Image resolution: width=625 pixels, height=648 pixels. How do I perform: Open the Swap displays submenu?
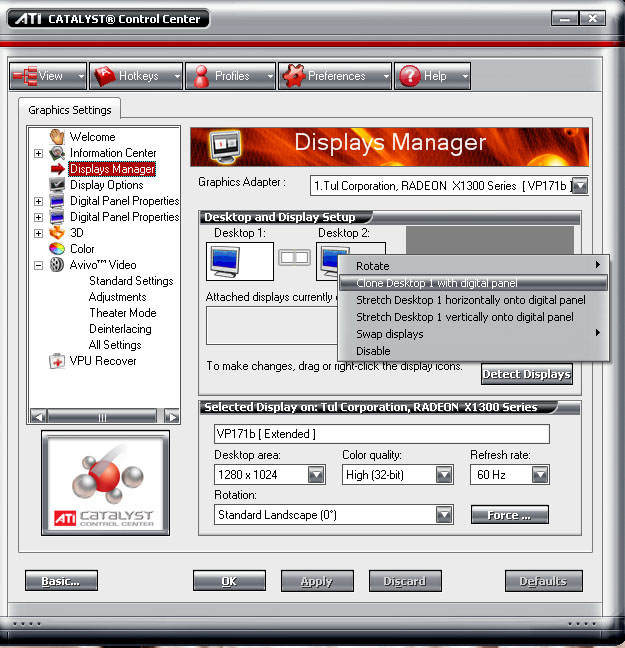[x=474, y=334]
